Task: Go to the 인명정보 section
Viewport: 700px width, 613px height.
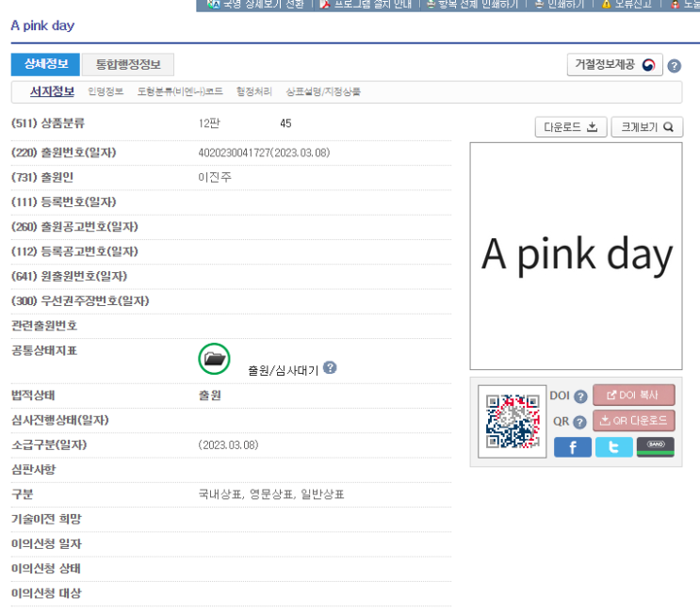Action: pos(106,91)
